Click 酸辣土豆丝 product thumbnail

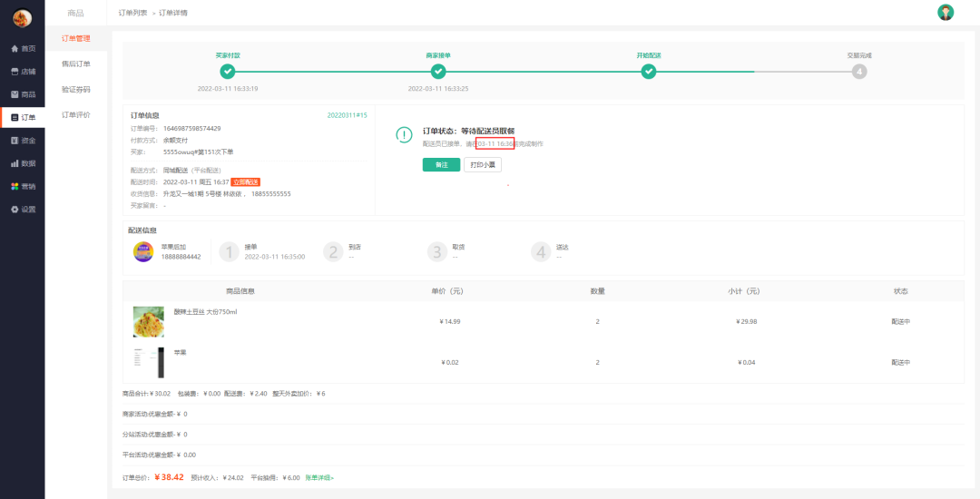(x=149, y=322)
